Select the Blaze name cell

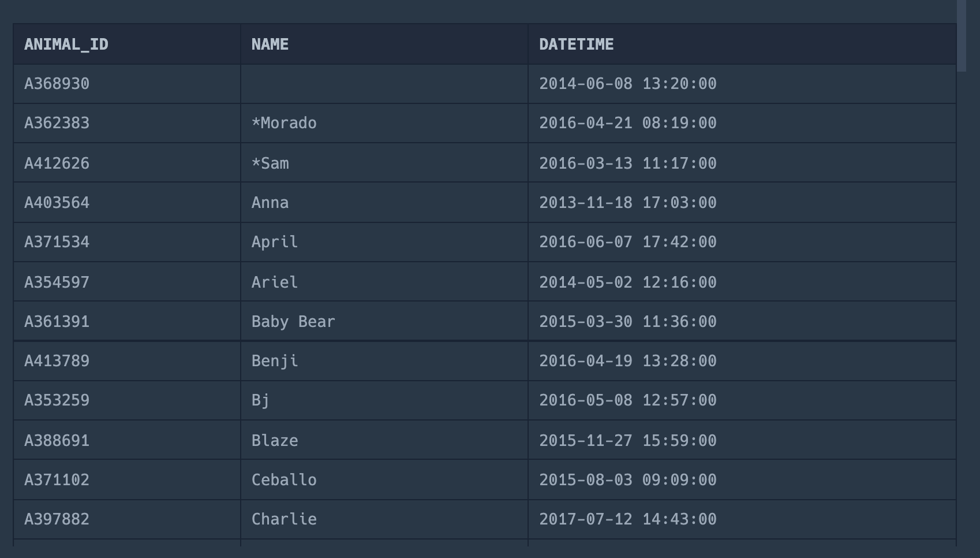pyautogui.click(x=275, y=441)
